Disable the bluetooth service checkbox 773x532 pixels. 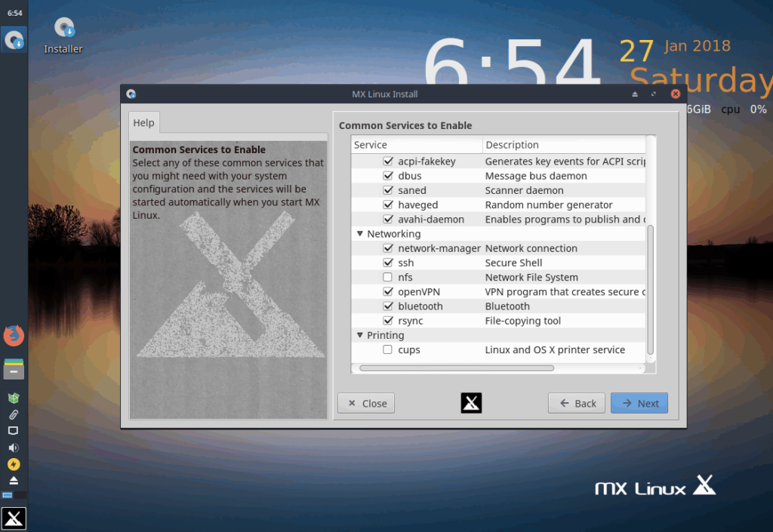388,306
